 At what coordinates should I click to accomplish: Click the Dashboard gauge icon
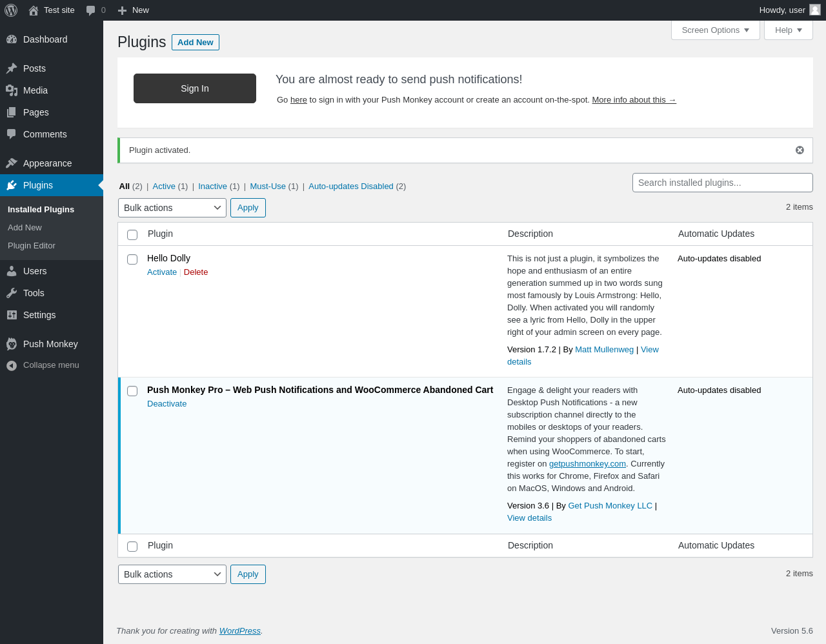[x=12, y=39]
